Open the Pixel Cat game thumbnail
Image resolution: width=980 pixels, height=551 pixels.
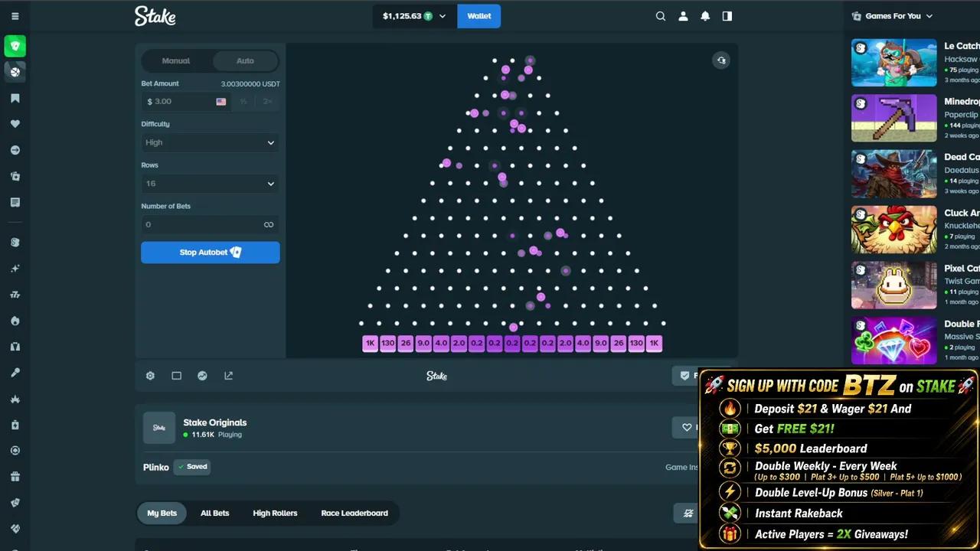(894, 285)
